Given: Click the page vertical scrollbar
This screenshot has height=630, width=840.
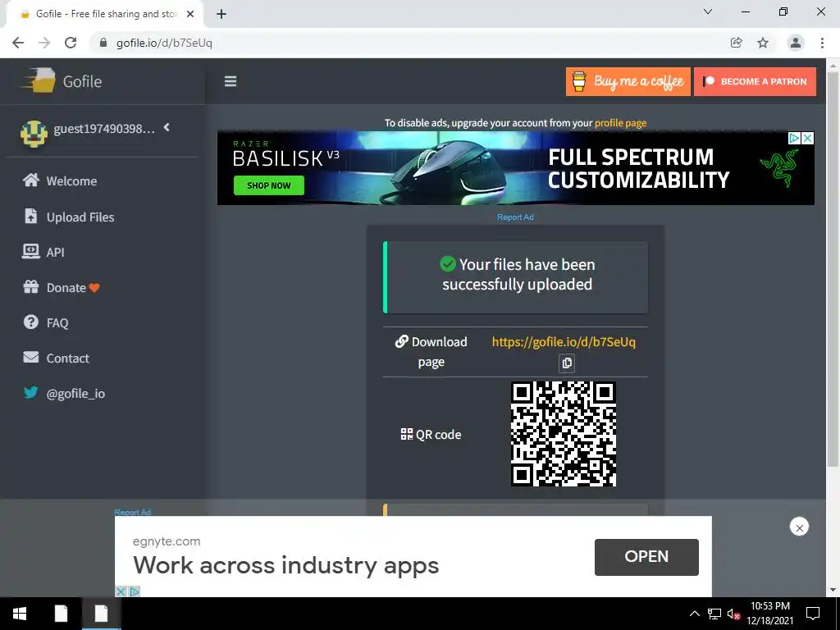Looking at the screenshot, I should point(832,268).
